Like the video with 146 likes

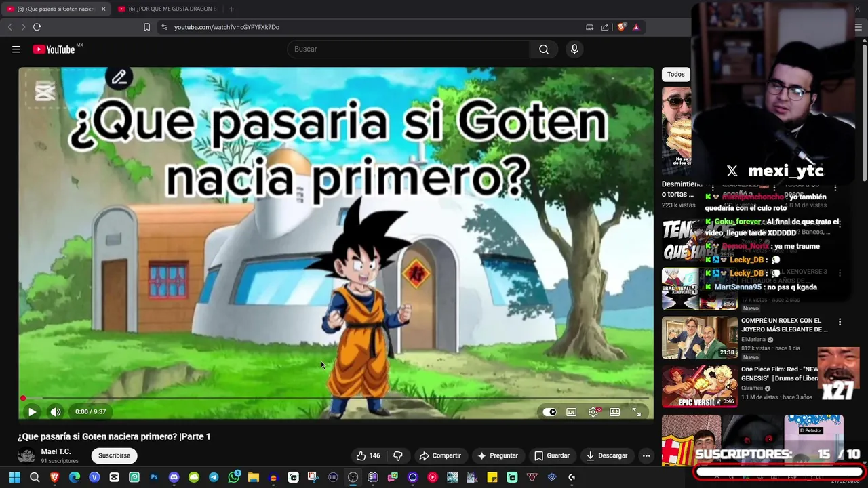(x=368, y=455)
